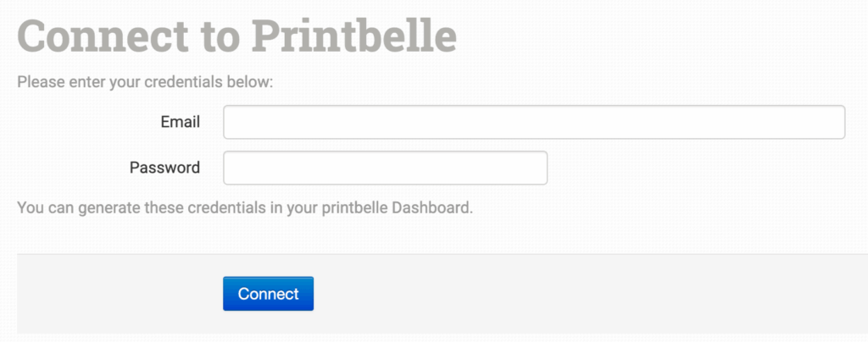
Task: Click the 'Please enter your credentials below' text
Action: [149, 82]
